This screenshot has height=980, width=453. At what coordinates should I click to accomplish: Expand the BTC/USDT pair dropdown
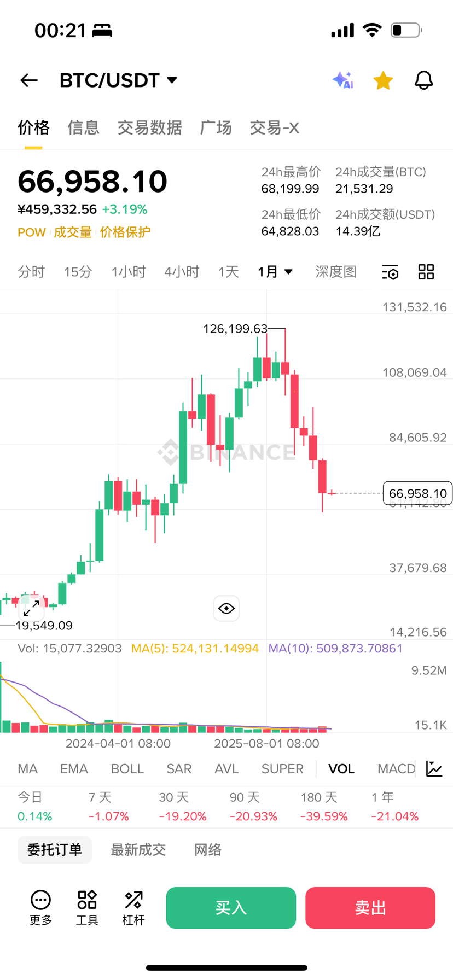tap(118, 80)
